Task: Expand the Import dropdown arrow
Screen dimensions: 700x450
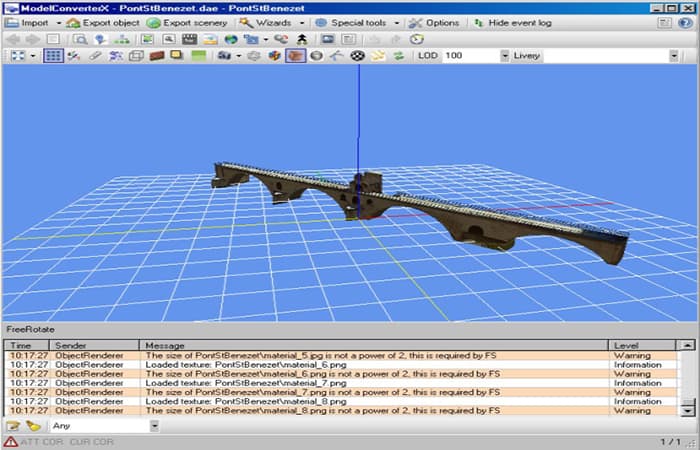Action: (x=58, y=23)
